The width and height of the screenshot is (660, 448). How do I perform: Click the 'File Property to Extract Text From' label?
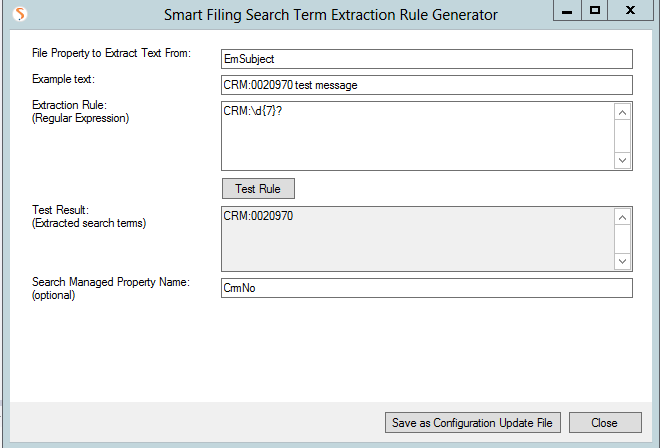click(112, 53)
